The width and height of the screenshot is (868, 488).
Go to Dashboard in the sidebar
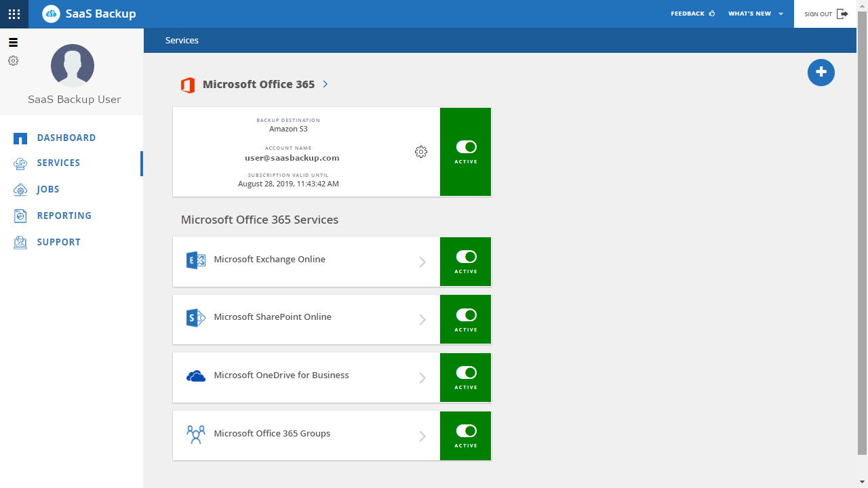(x=66, y=138)
